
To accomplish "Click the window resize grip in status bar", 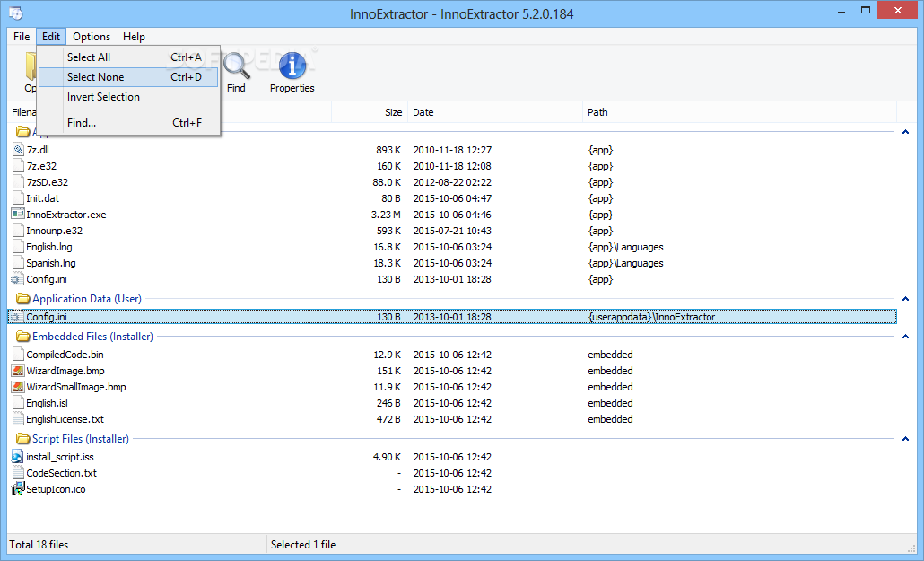I will pos(912,548).
